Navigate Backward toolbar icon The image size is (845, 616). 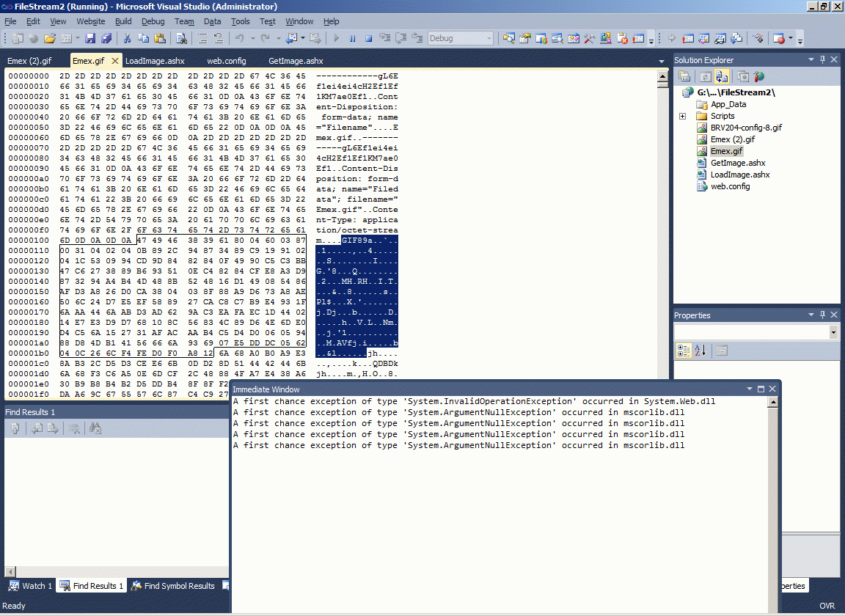coord(291,38)
